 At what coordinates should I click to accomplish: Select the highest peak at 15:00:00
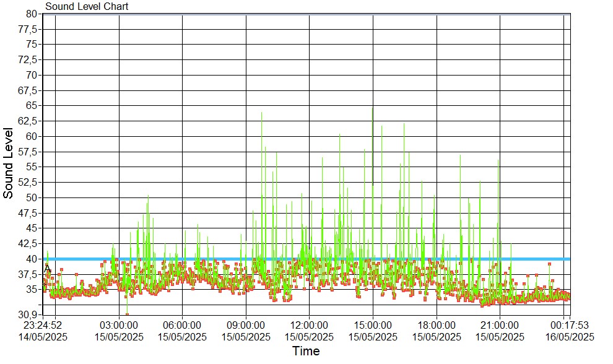372,110
